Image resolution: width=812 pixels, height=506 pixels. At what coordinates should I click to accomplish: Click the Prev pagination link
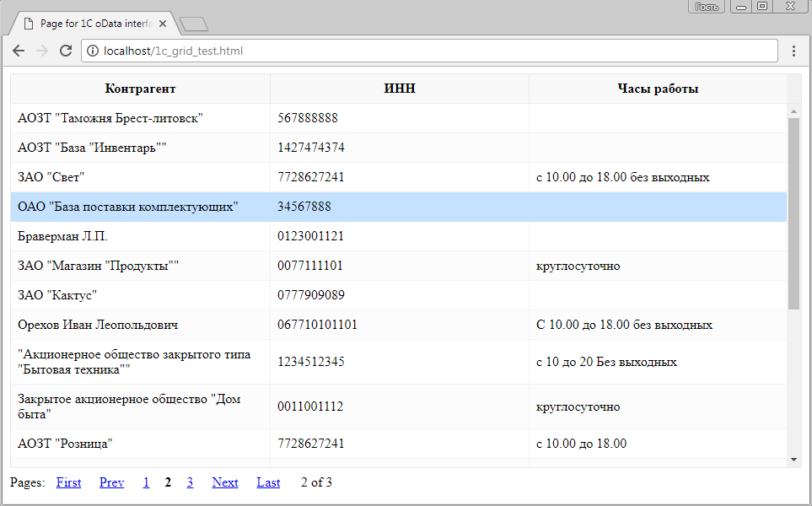pos(111,482)
